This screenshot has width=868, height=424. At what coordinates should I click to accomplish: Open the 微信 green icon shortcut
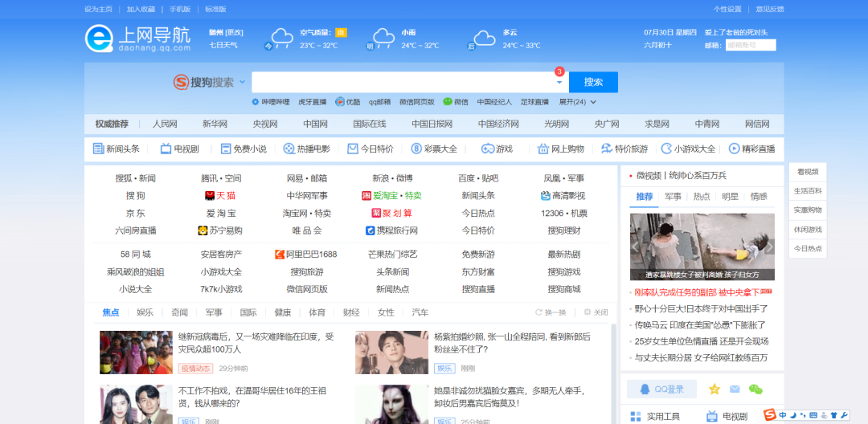448,102
